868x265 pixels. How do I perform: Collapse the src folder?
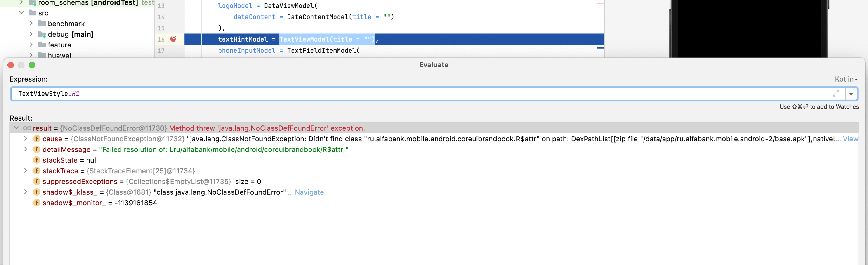pos(21,12)
